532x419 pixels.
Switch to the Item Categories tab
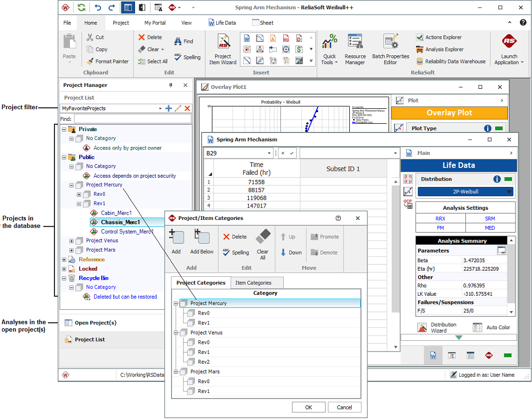click(x=253, y=283)
